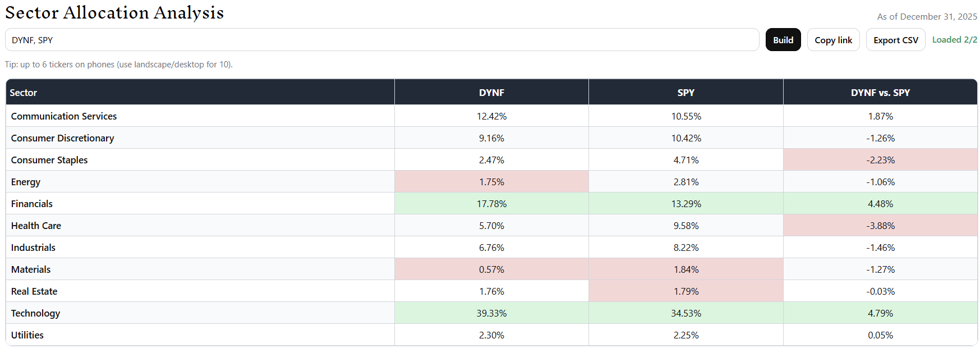Select the Communication Services row label
The image size is (980, 348).
coord(64,116)
